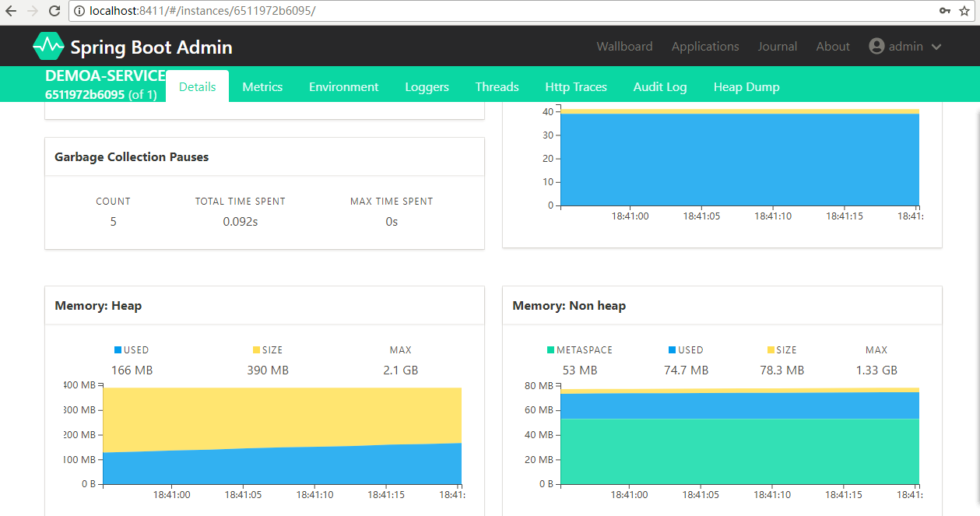
Task: Click the Memory: Heap heading
Action: (x=98, y=305)
